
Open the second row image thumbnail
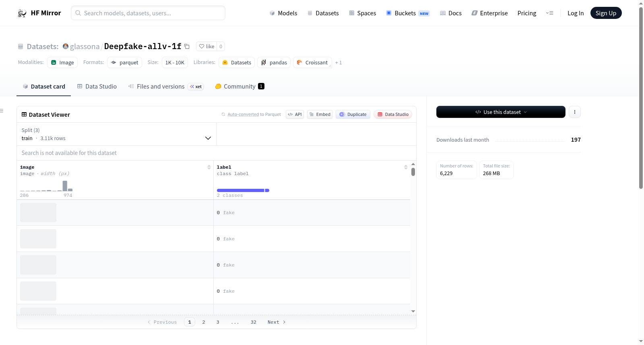point(38,239)
